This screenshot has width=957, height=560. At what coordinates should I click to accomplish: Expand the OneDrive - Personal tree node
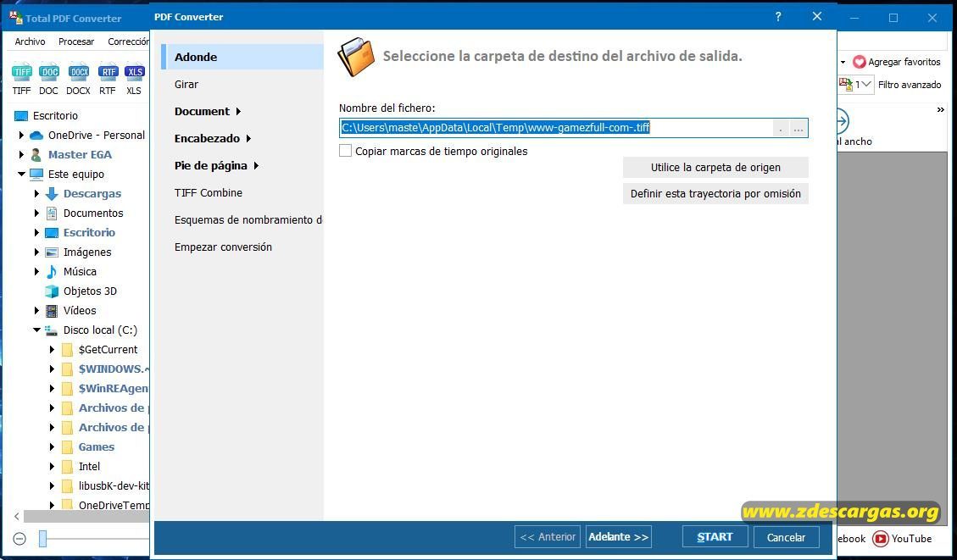point(21,136)
